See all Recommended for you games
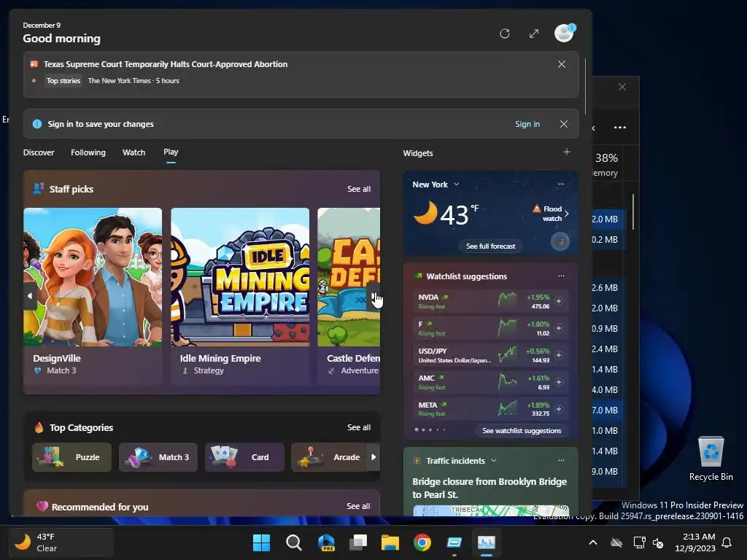This screenshot has width=747, height=560. [358, 506]
